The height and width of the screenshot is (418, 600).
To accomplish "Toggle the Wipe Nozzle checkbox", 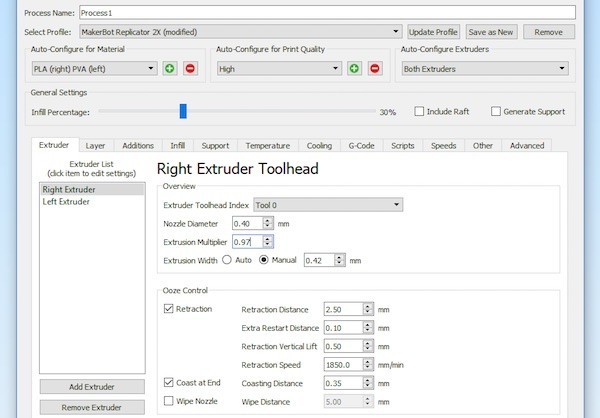I will click(x=168, y=401).
